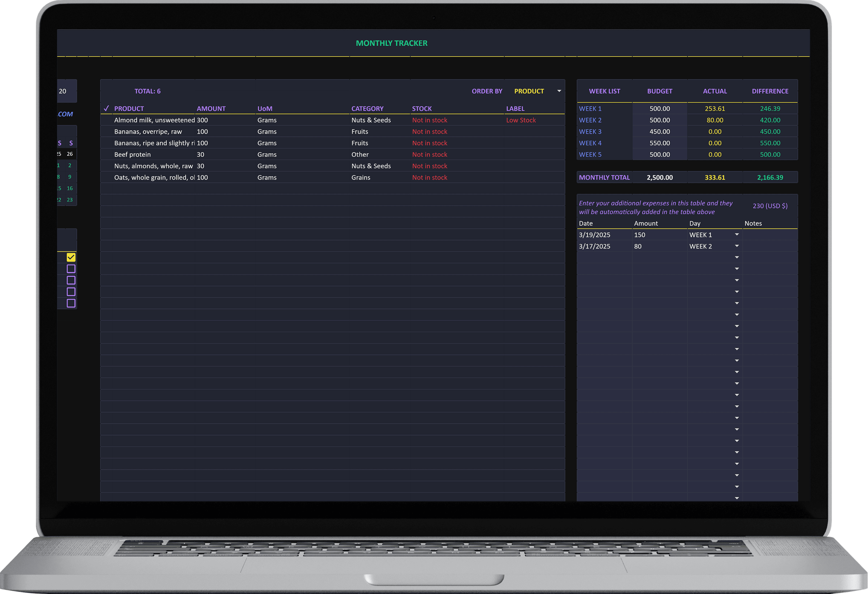Click the CATEGORY column header
868x594 pixels.
(x=367, y=109)
